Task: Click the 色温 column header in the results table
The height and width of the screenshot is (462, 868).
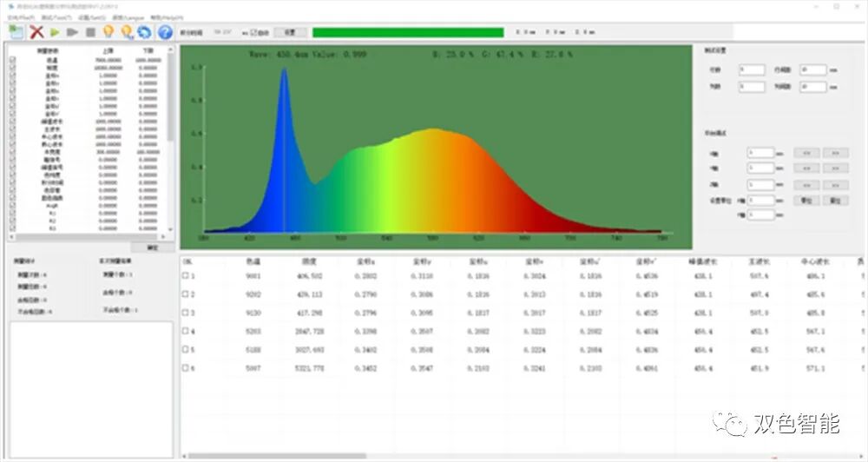Action: point(253,261)
